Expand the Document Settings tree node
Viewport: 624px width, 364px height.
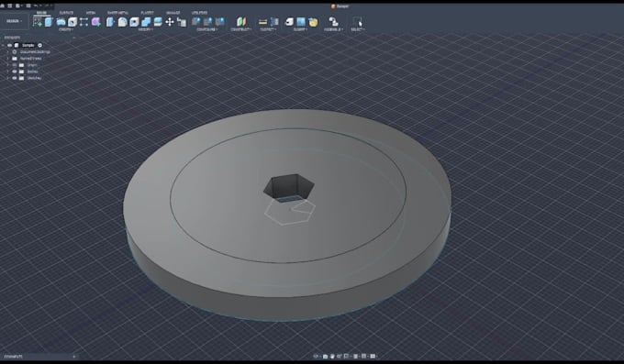pyautogui.click(x=7, y=51)
